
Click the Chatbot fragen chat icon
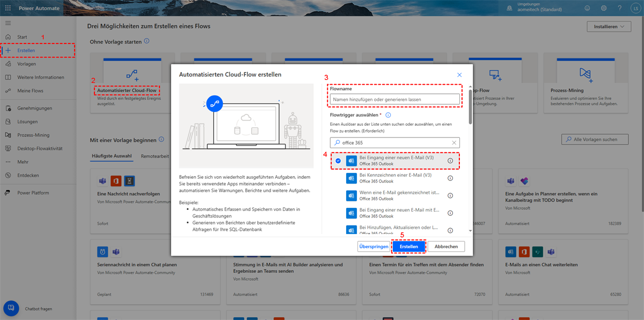tap(11, 309)
